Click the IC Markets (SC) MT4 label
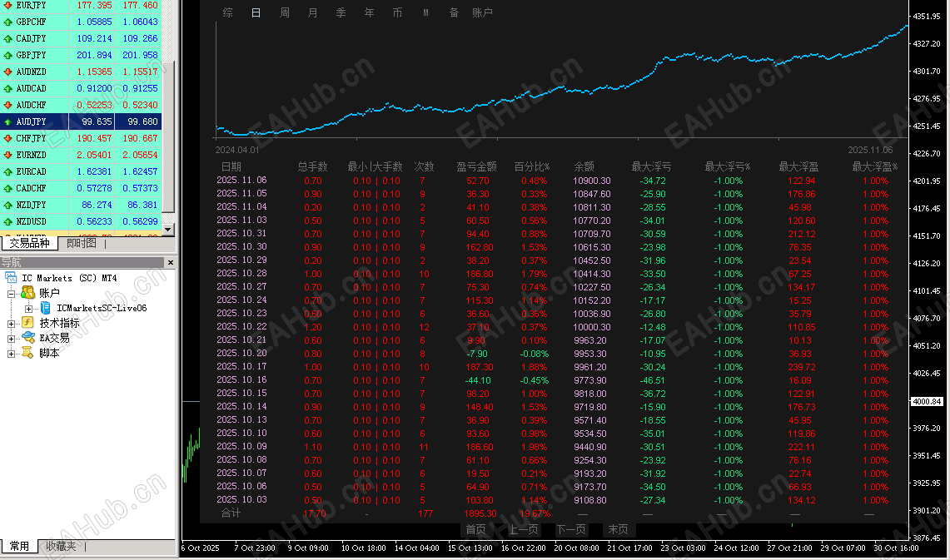 click(69, 278)
